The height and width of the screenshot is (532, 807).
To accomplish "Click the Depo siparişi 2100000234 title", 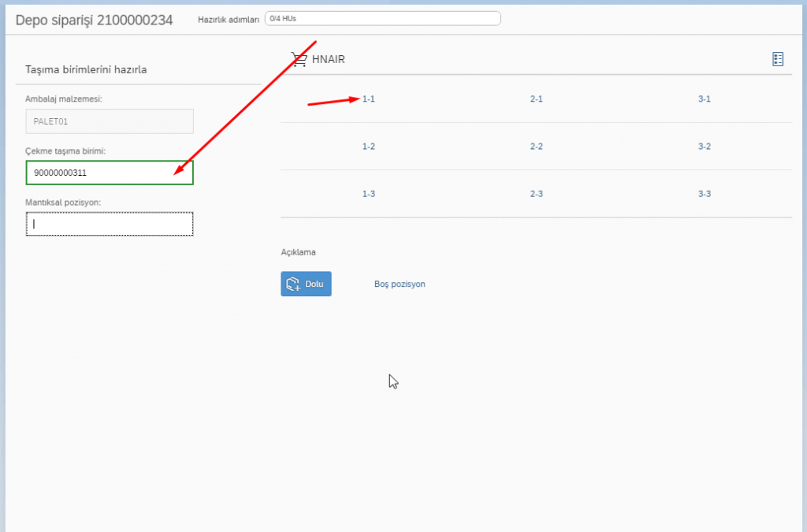I will point(94,20).
